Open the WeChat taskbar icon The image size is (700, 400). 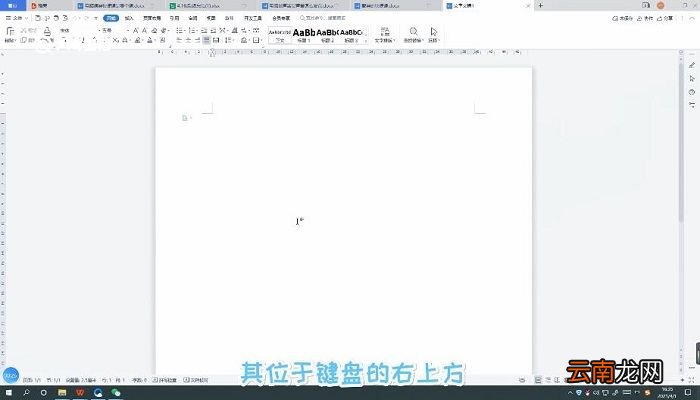(x=116, y=393)
